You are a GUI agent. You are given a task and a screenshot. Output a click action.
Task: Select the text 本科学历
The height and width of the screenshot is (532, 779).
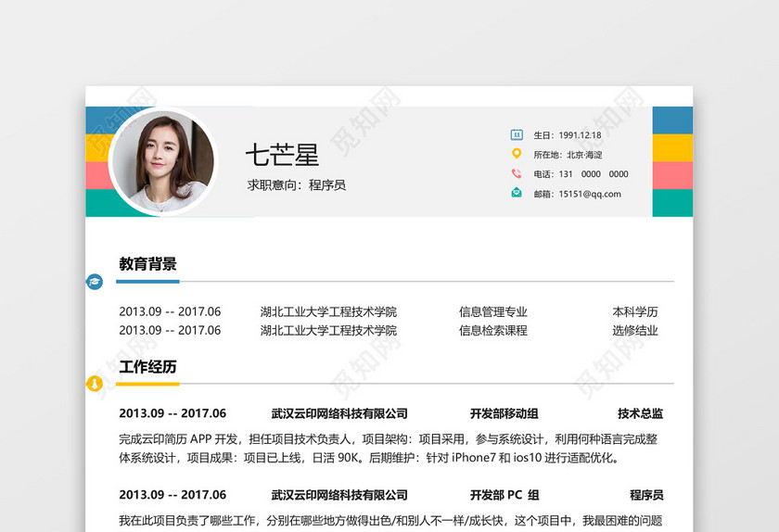pos(635,311)
